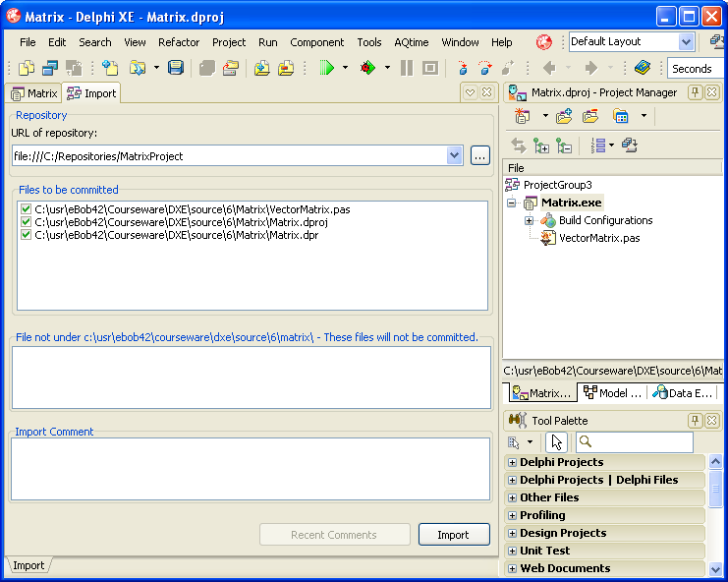The width and height of the screenshot is (728, 582).
Task: Pin the Tool Palette panel
Action: 695,421
